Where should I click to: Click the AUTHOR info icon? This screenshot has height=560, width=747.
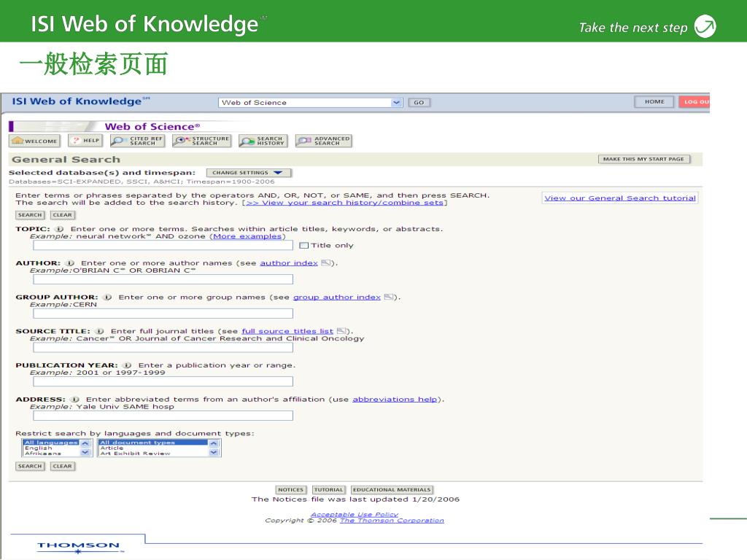point(70,262)
